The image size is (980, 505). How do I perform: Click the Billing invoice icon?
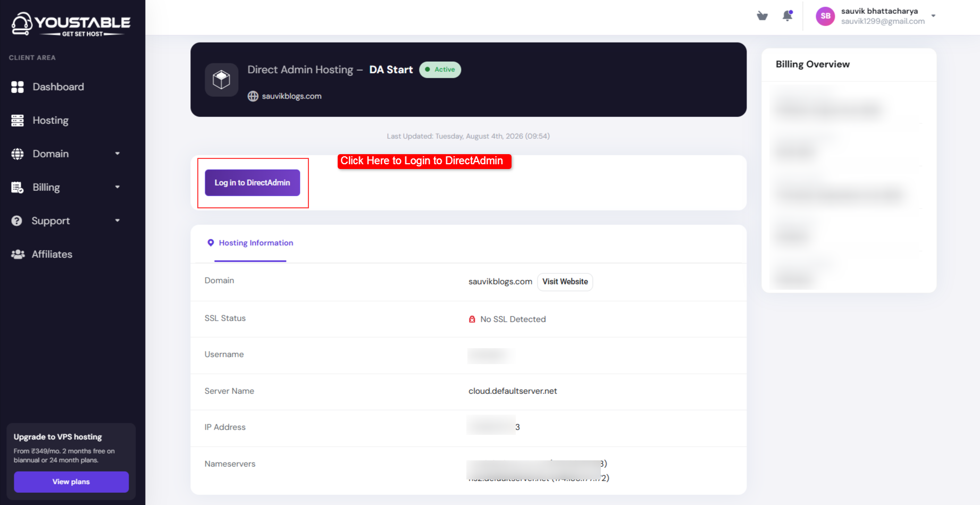coord(18,188)
